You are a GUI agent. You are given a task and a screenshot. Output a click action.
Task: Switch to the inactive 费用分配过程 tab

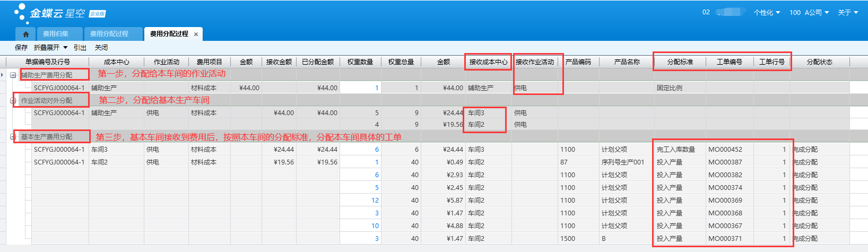109,34
